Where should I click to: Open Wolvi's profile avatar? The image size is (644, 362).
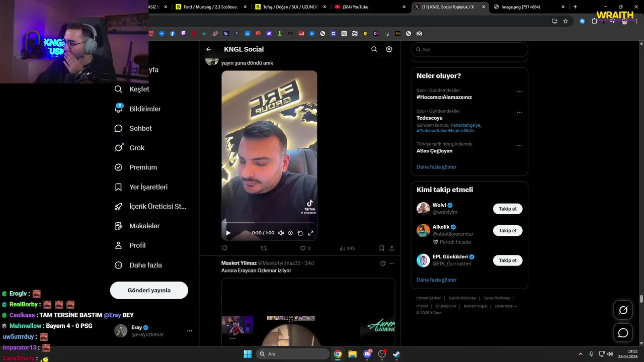[423, 209]
